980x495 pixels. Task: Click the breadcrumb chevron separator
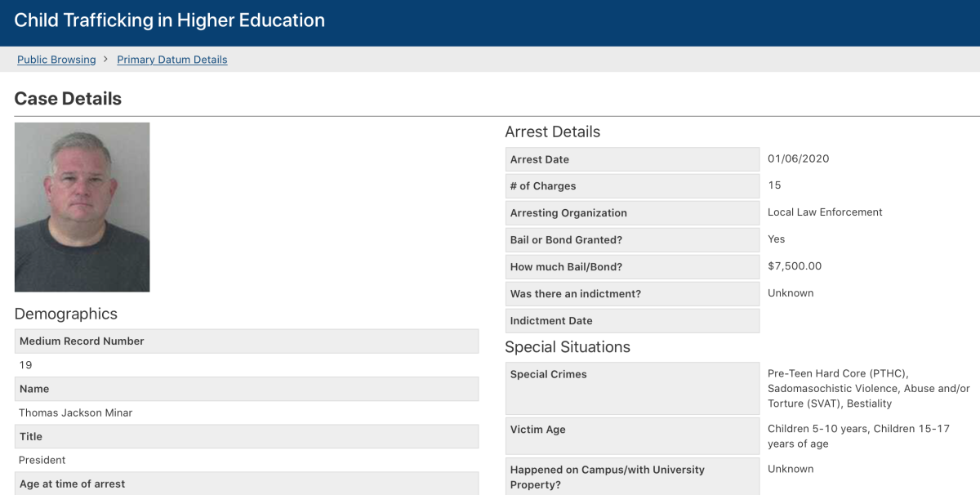pos(106,60)
